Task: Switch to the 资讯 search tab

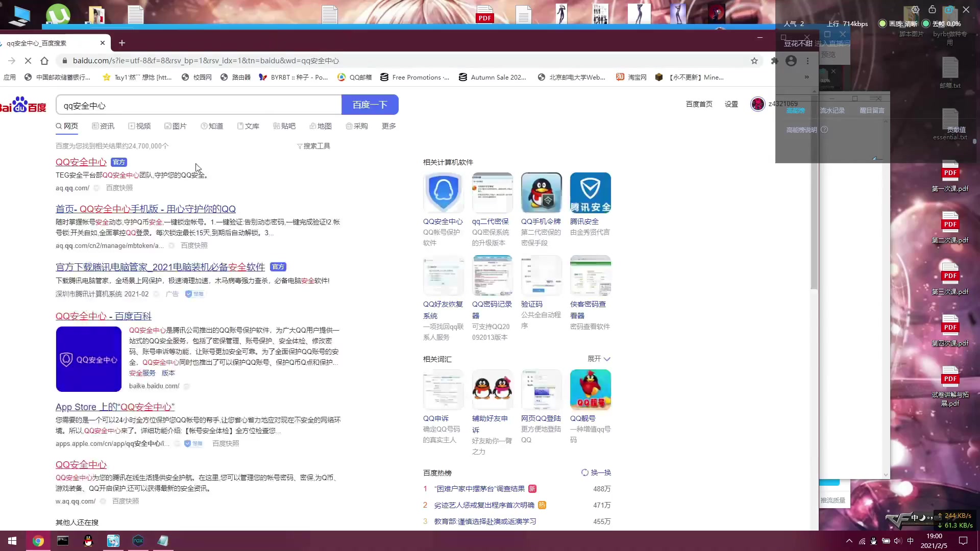Action: click(103, 126)
